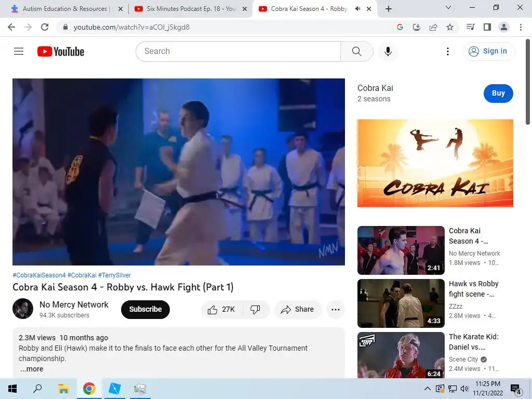Open more actions ellipsis under video

click(336, 309)
